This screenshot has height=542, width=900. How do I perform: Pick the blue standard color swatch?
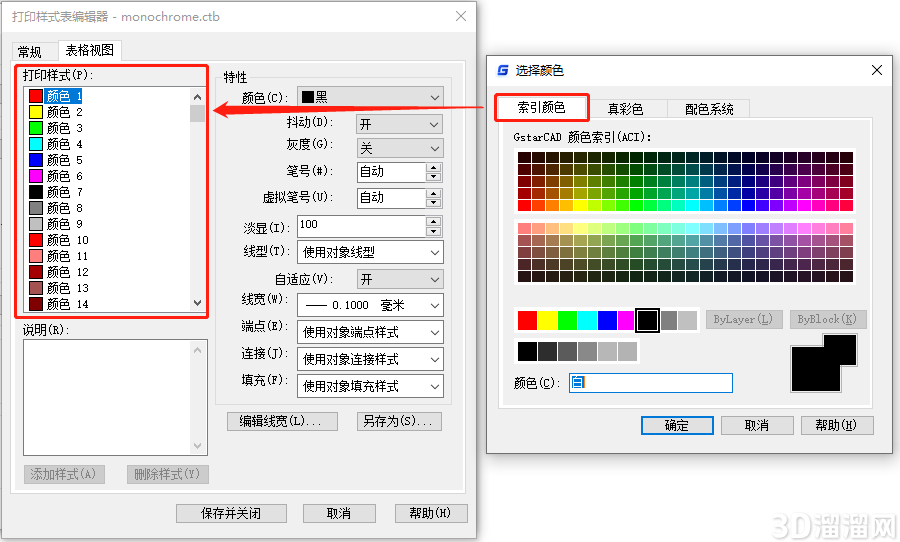pos(607,320)
